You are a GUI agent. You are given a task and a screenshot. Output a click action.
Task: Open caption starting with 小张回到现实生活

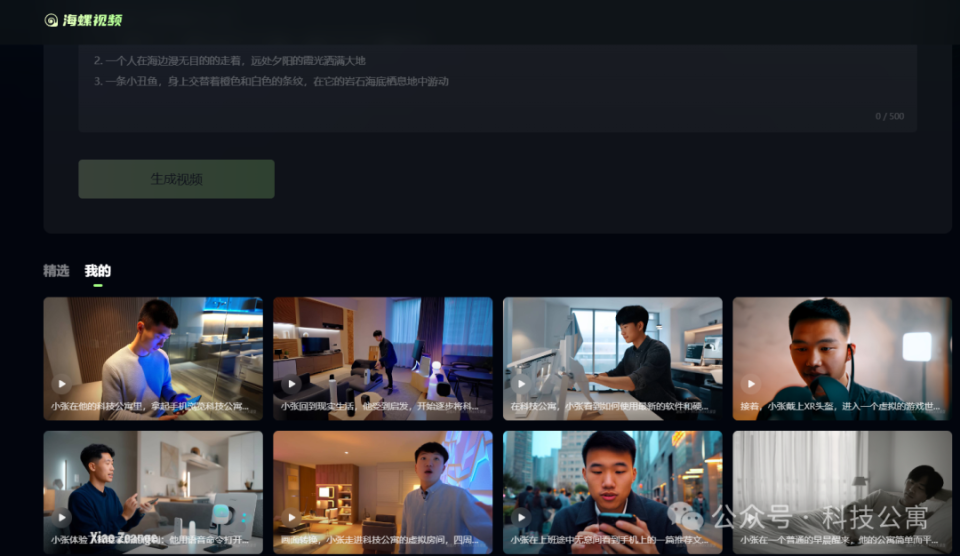pyautogui.click(x=382, y=407)
